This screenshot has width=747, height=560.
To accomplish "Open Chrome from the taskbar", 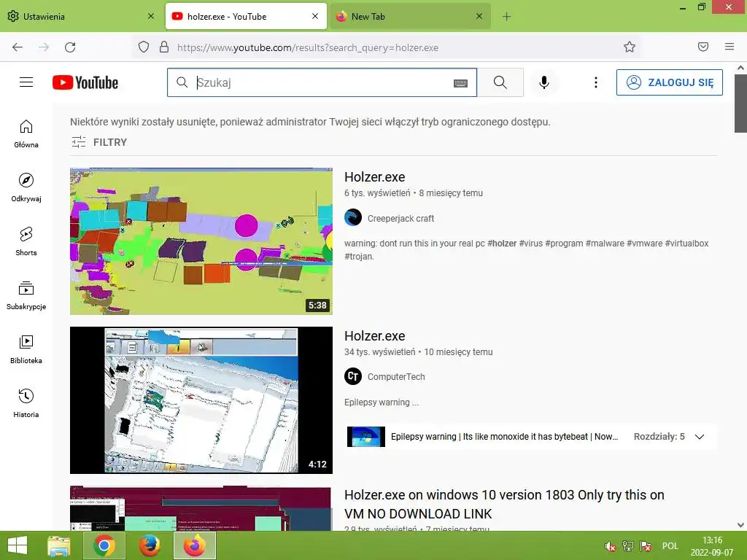I will [104, 545].
